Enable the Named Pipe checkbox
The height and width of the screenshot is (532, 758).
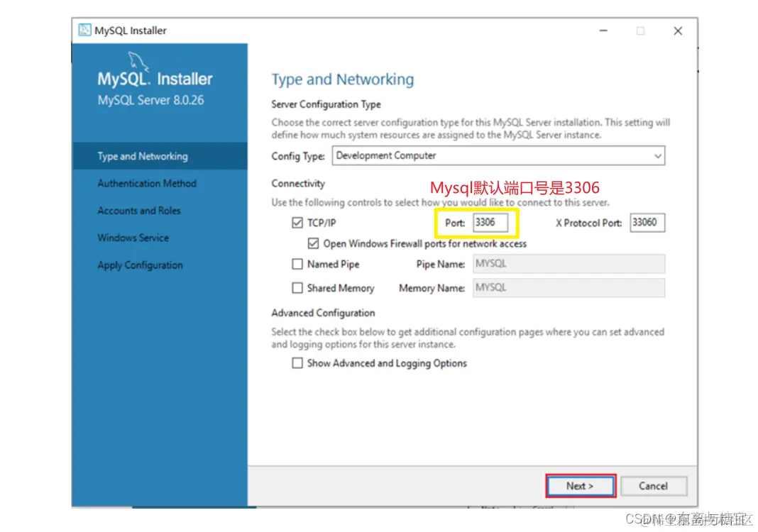(297, 264)
